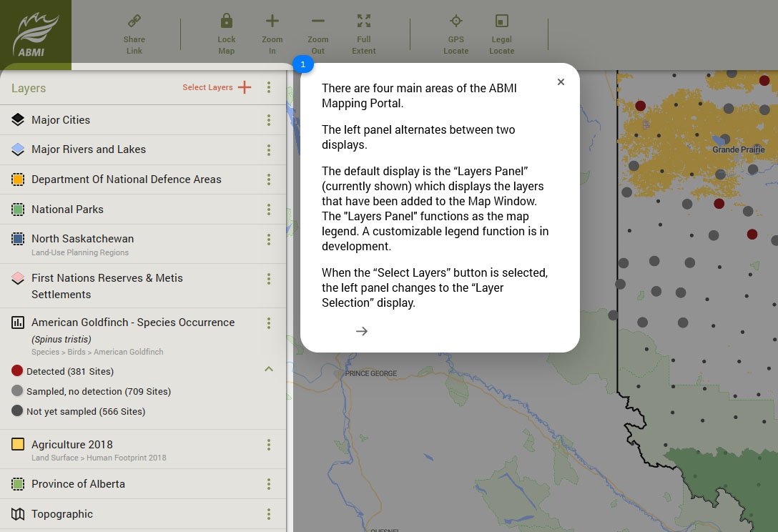Copy the Share Link

(134, 34)
